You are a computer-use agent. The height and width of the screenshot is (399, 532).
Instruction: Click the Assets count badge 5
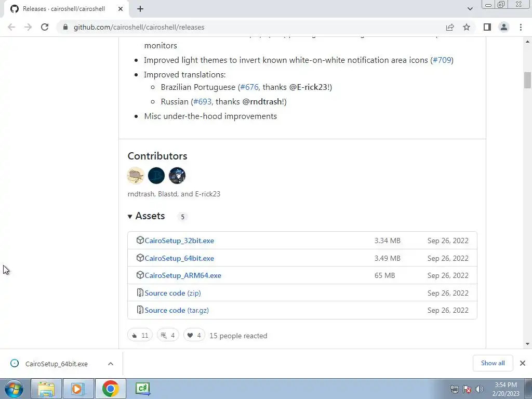[x=182, y=217]
